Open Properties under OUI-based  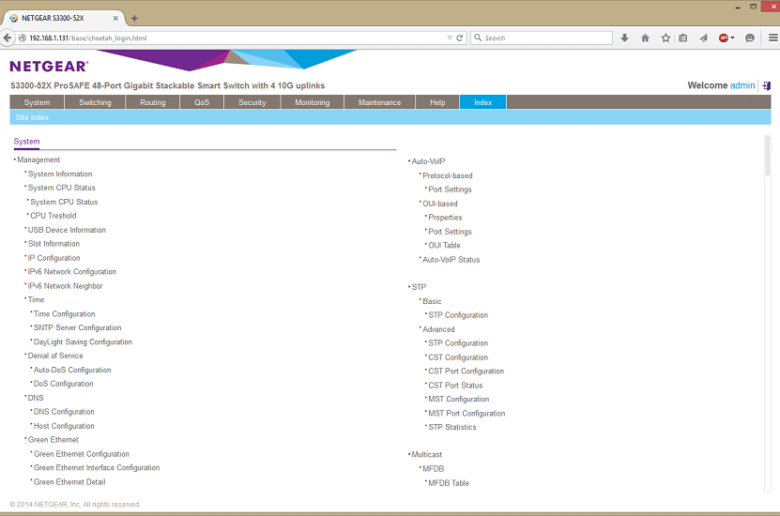click(445, 217)
